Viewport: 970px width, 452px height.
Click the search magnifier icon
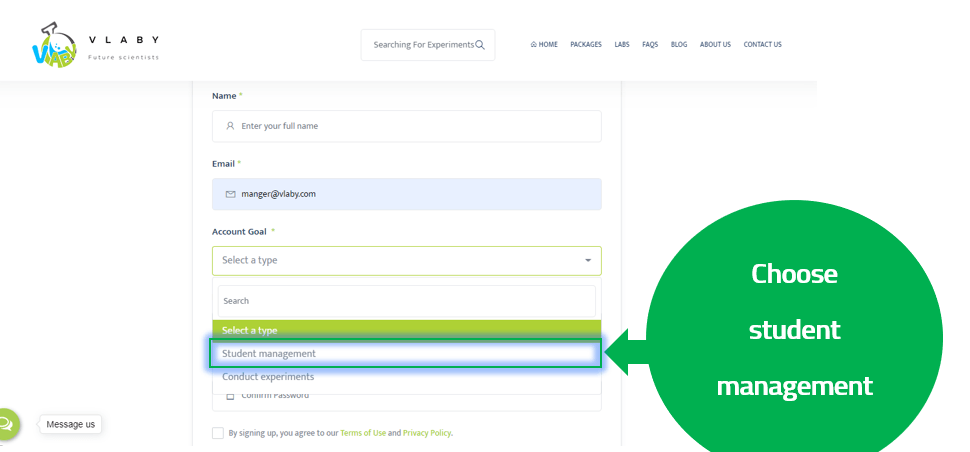pyautogui.click(x=480, y=45)
